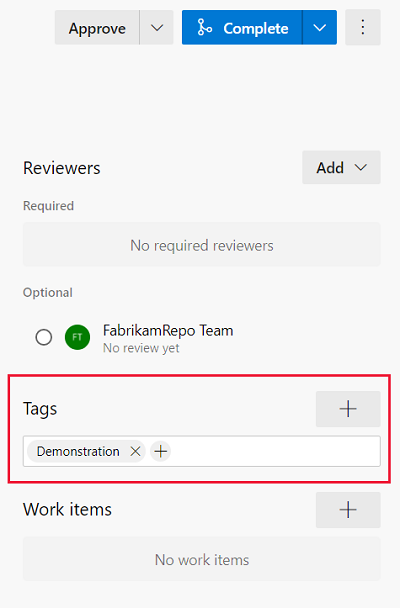Click the Reviewers heading

pyautogui.click(x=62, y=168)
